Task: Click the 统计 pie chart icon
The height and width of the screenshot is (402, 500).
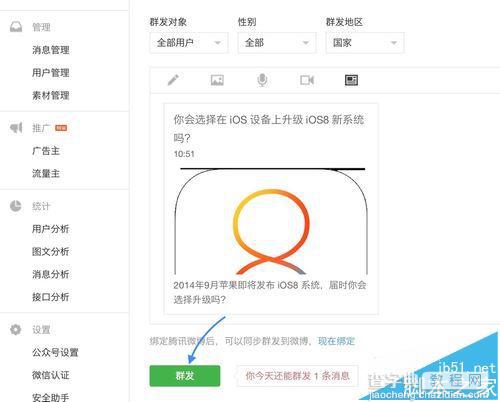Action: 16,206
